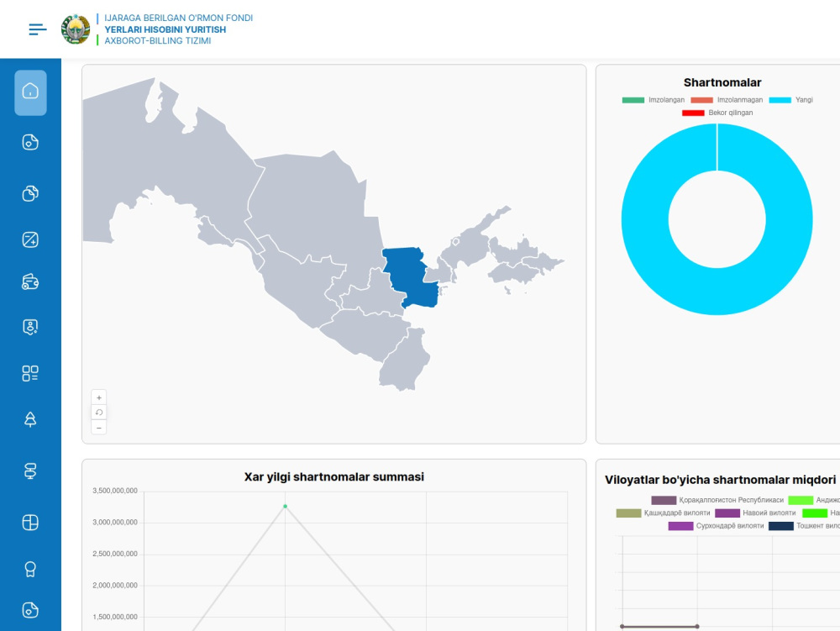Toggle the hamburger menu in the header
Viewport: 840px width, 631px height.
pos(38,29)
